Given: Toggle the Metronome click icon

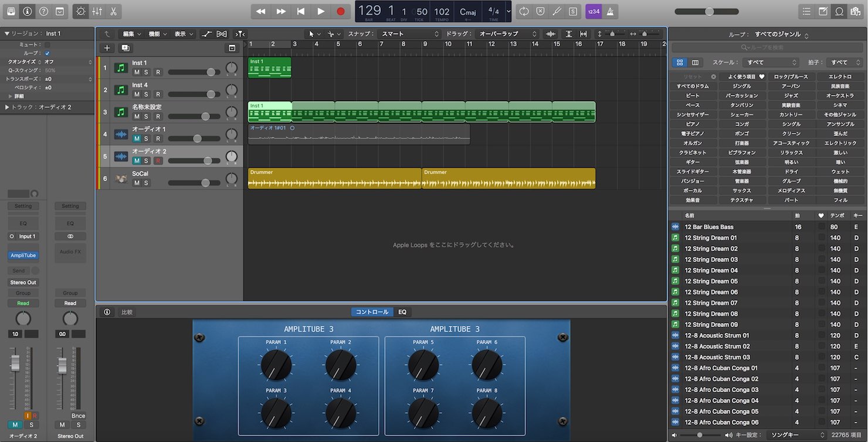Looking at the screenshot, I should pos(610,11).
